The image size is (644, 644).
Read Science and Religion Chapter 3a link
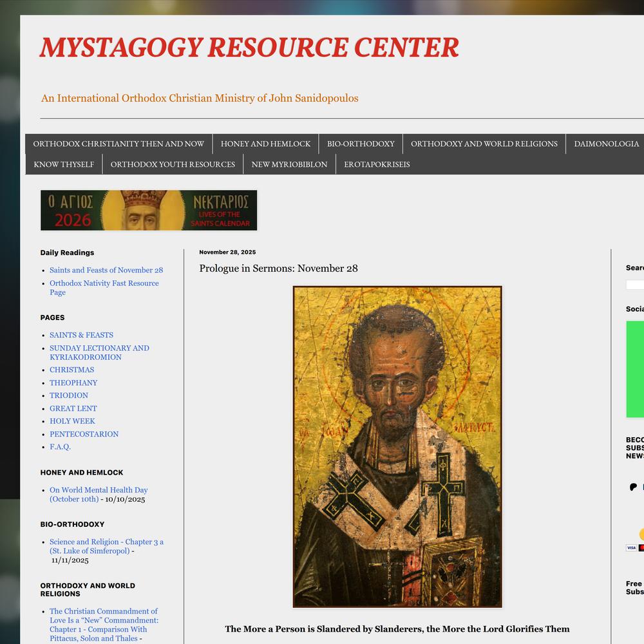click(x=106, y=542)
